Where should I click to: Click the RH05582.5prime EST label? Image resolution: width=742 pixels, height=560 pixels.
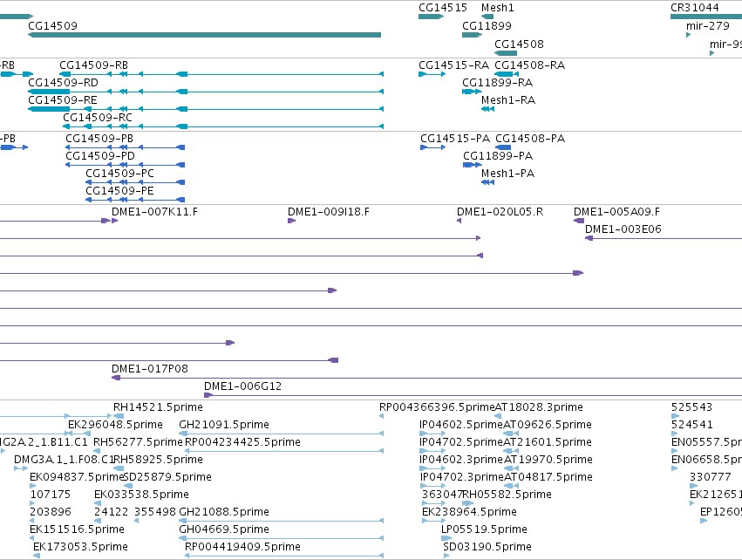[x=507, y=495]
